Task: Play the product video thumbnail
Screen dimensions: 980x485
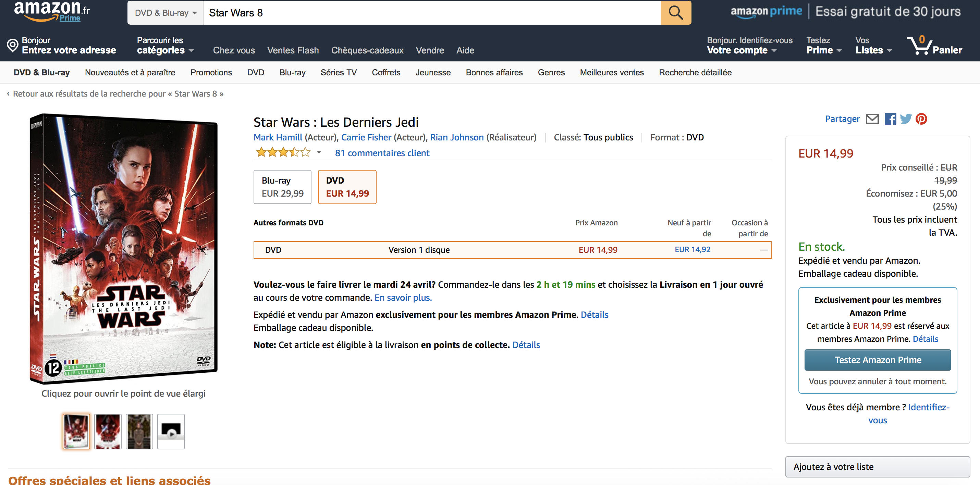Action: [x=171, y=431]
